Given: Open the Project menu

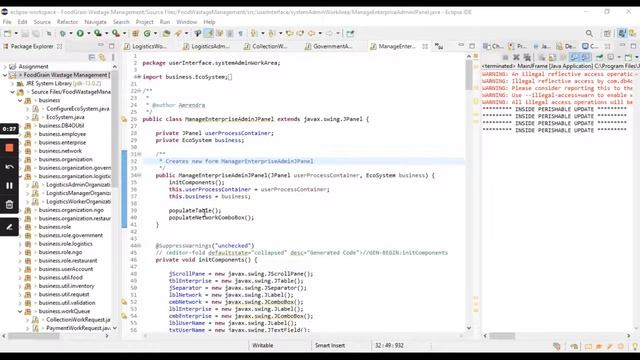Looking at the screenshot, I should coord(144,22).
